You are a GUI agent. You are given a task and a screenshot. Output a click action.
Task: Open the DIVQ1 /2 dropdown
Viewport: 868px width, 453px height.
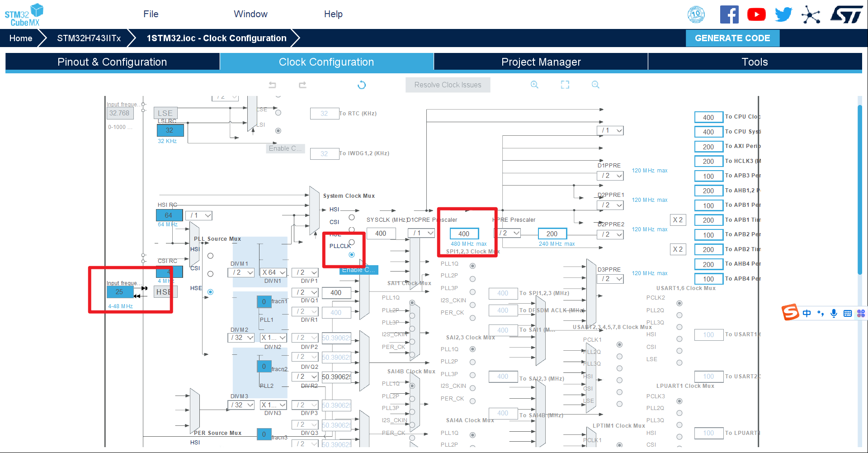305,292
